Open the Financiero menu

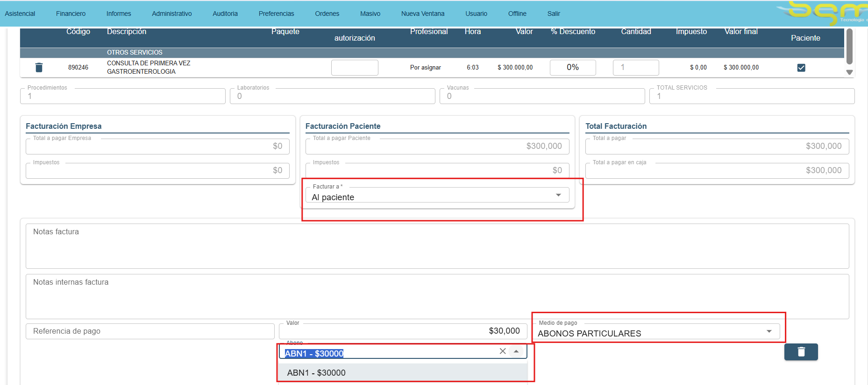click(x=71, y=14)
